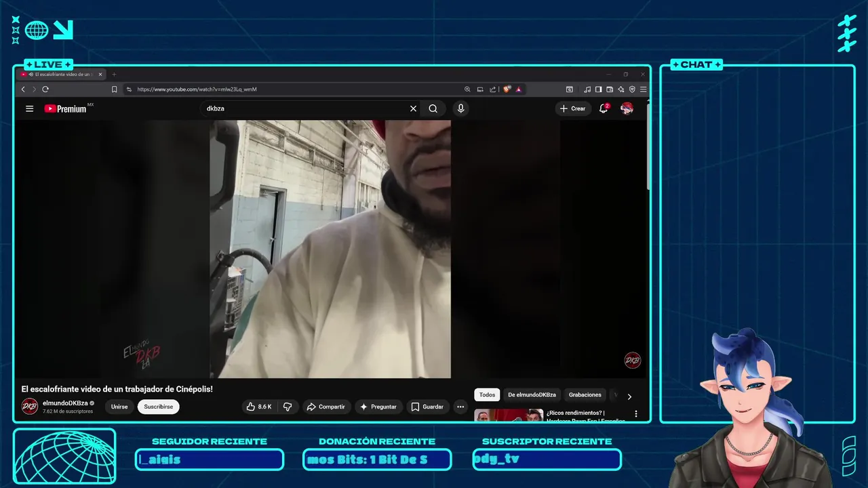Open the Brave Wallet icon
Screen dimensions: 868x488
610,89
